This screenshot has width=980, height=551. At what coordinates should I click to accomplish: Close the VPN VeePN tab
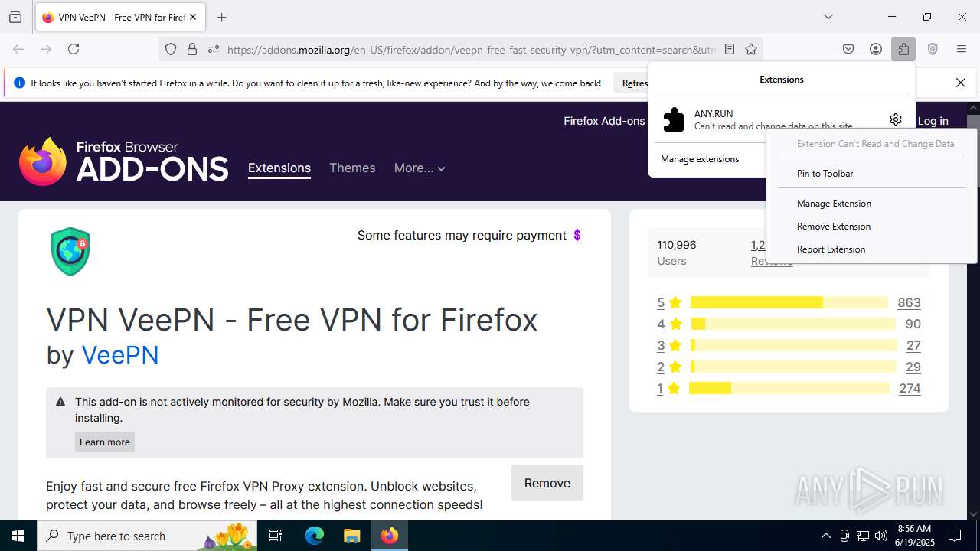tap(194, 17)
